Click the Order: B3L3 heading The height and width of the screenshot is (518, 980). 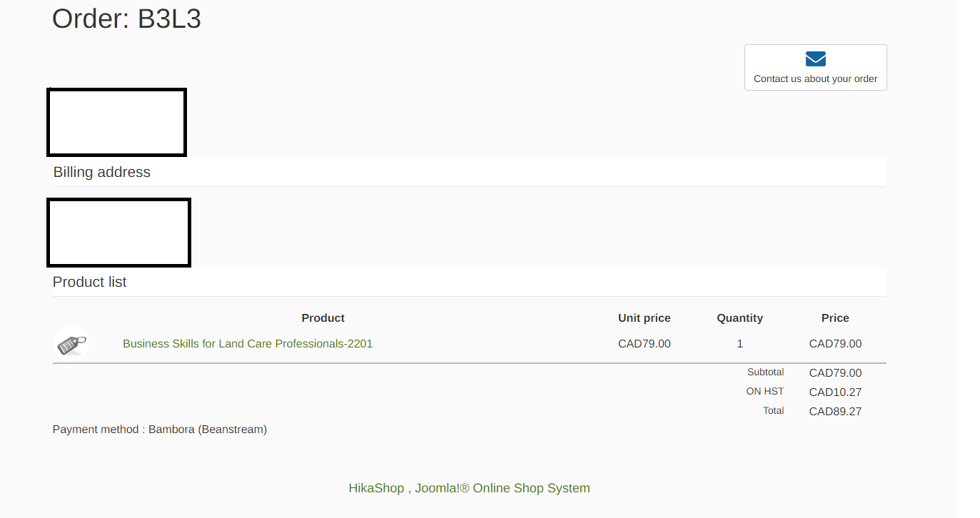[x=126, y=19]
